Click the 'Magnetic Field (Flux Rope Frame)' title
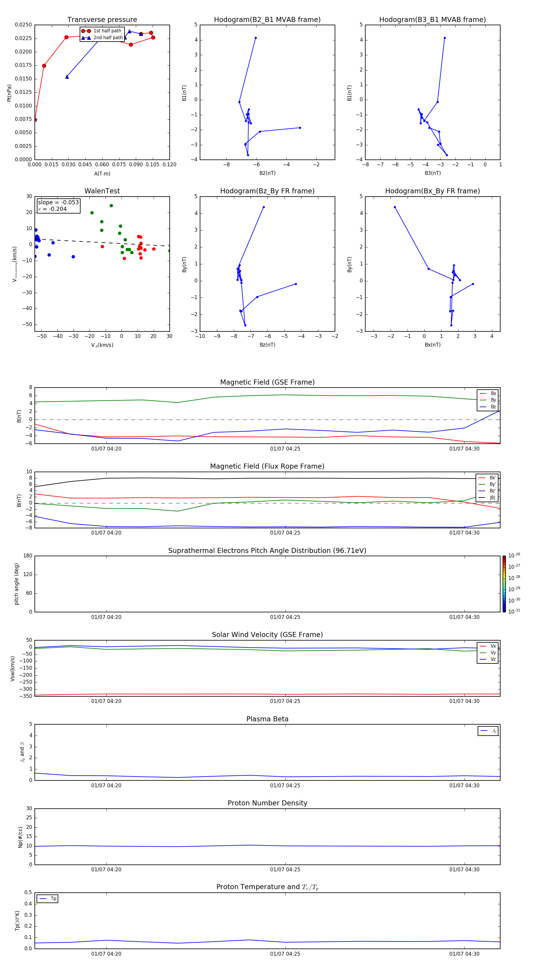Screen dimensions: 535x980 point(267,467)
